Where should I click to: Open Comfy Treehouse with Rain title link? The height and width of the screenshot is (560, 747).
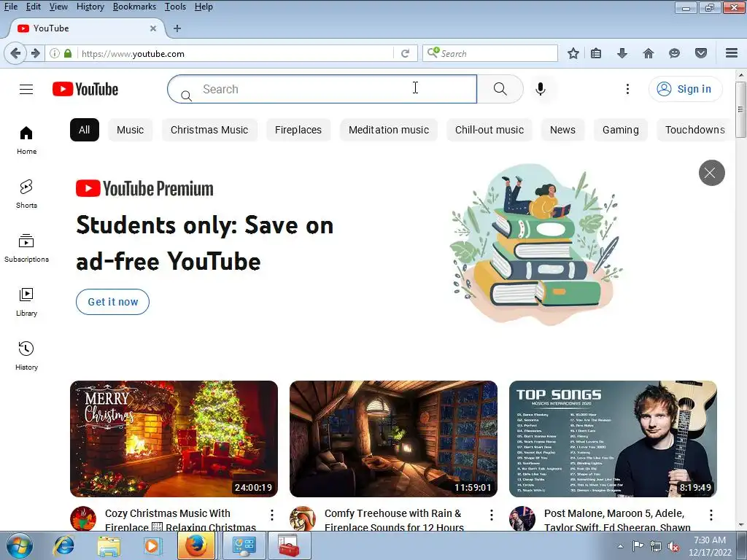coord(394,520)
